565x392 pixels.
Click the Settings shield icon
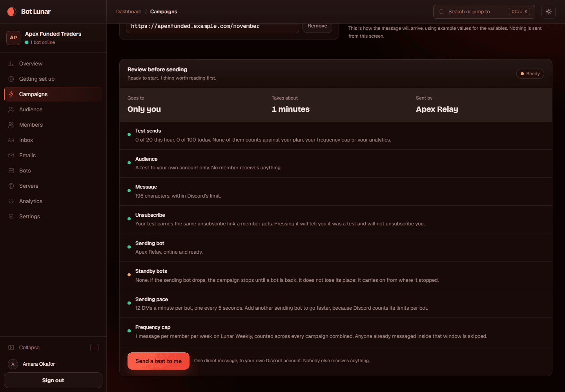tap(11, 217)
